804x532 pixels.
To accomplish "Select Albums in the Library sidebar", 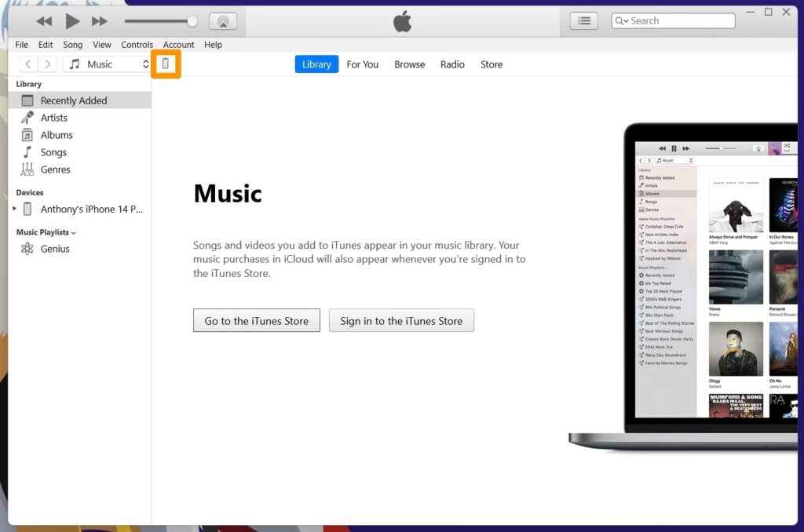I will coord(56,135).
